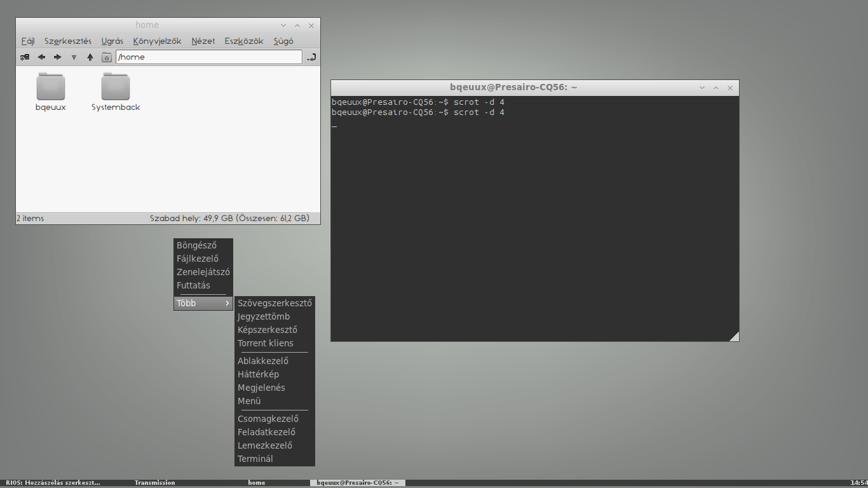The height and width of the screenshot is (488, 868).
Task: Click the 14:54 clock in the panel
Action: click(x=858, y=483)
